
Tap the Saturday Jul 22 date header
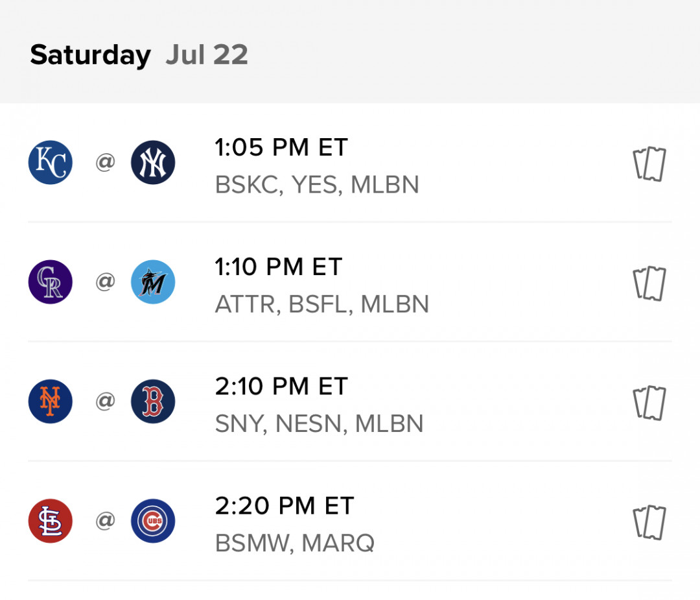coord(139,55)
